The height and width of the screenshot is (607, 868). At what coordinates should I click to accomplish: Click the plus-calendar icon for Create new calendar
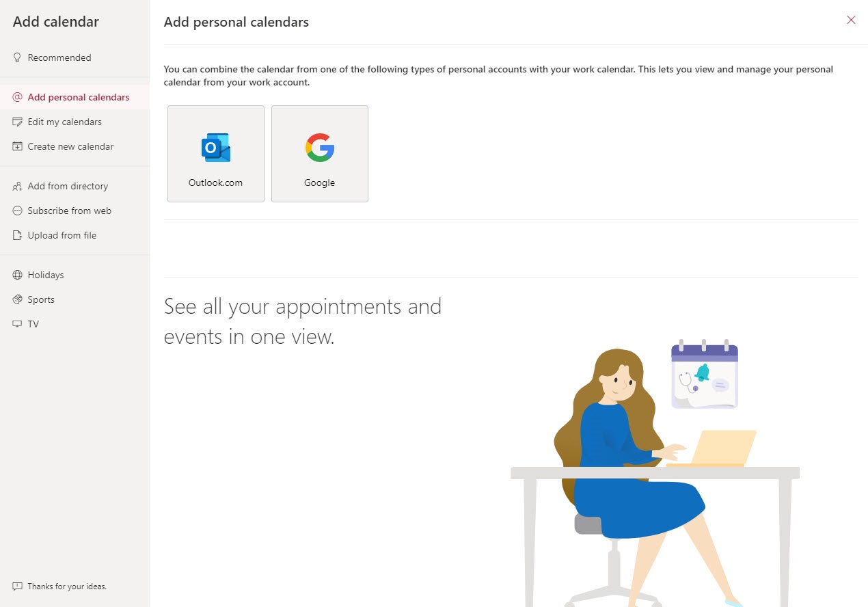point(18,146)
